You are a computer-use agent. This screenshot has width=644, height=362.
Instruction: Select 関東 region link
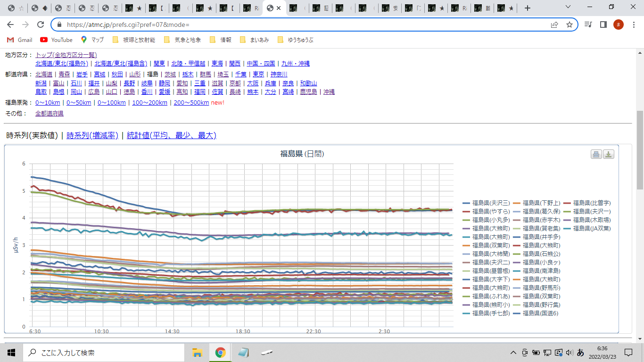click(x=159, y=63)
